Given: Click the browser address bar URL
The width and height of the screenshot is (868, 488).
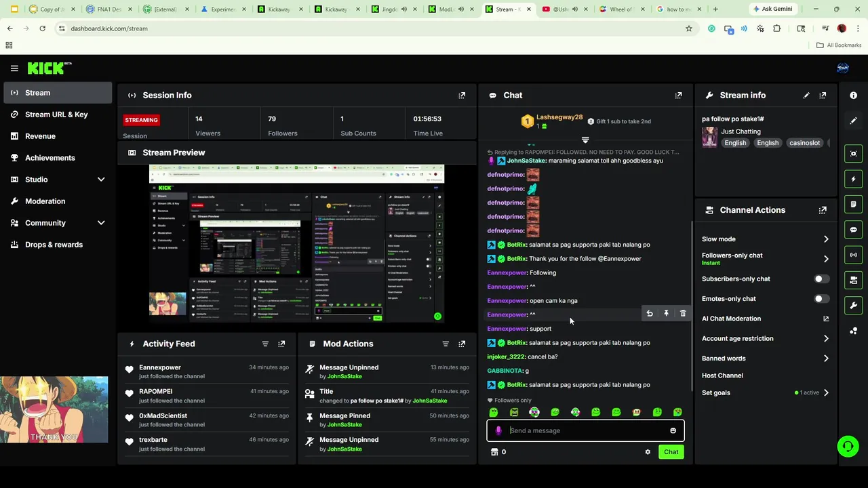Looking at the screenshot, I should pos(109,28).
